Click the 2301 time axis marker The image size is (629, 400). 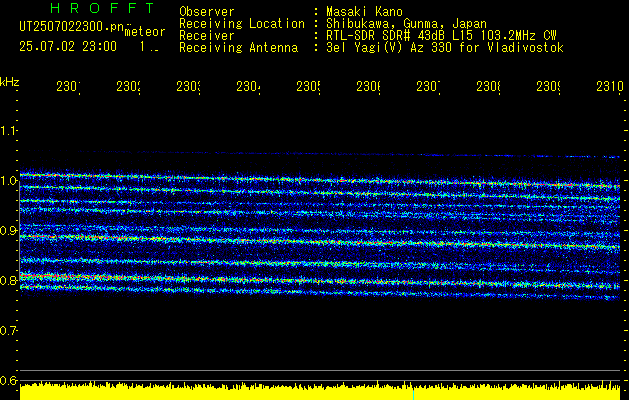pos(68,86)
